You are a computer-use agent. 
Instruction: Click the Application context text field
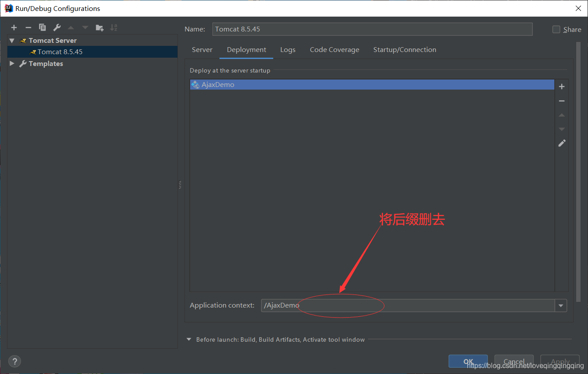point(408,305)
